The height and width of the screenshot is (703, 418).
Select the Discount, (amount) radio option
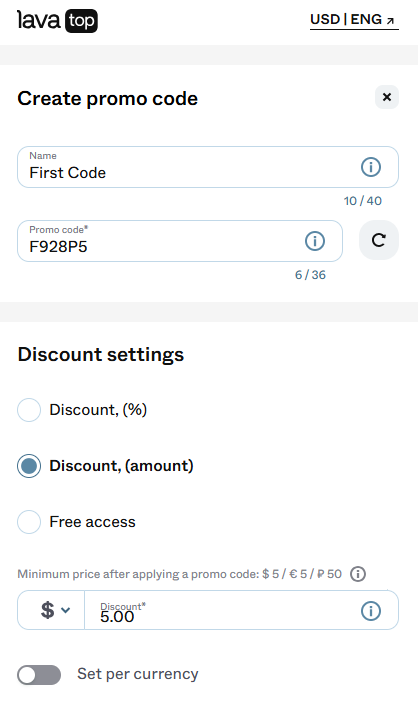point(29,466)
